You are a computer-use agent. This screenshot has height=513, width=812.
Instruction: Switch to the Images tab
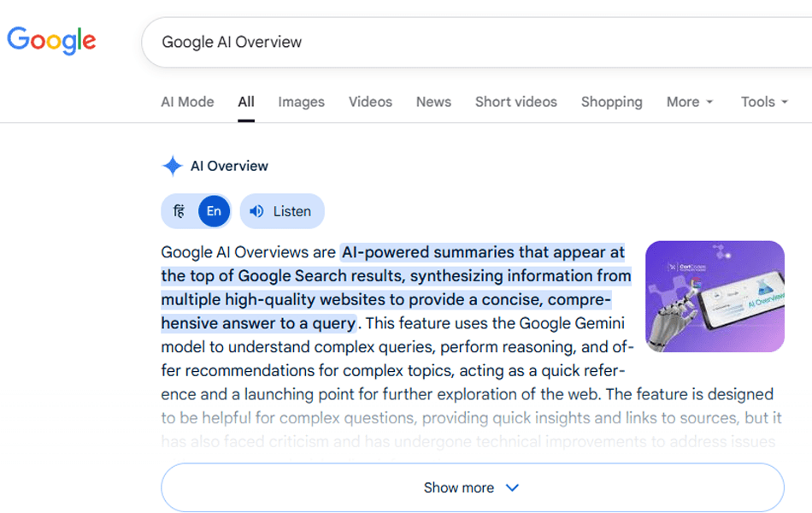coord(301,102)
